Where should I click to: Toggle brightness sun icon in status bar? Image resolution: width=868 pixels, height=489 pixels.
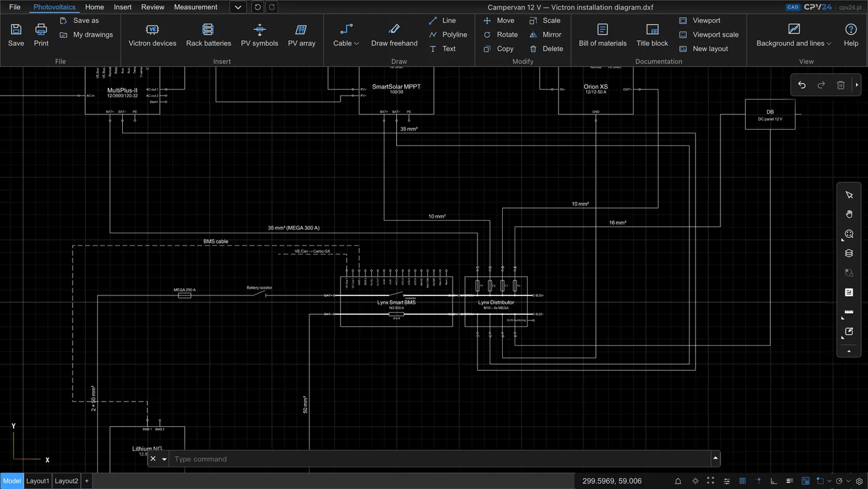[695, 481]
